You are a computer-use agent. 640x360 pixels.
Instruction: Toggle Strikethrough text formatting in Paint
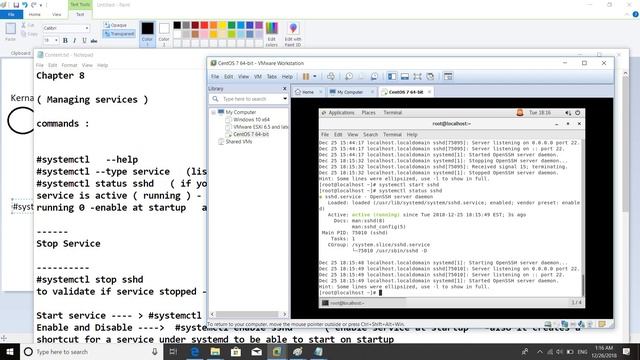[94, 40]
